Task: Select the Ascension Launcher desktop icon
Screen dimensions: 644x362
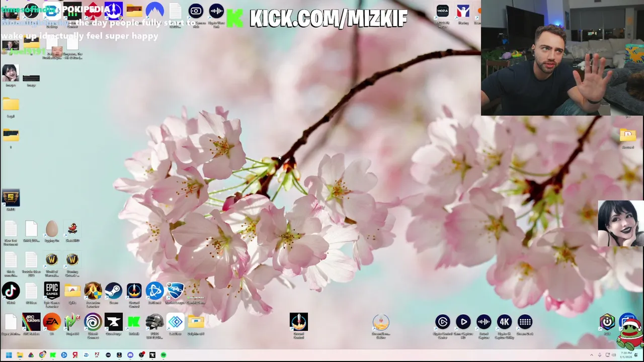Action: (93, 291)
